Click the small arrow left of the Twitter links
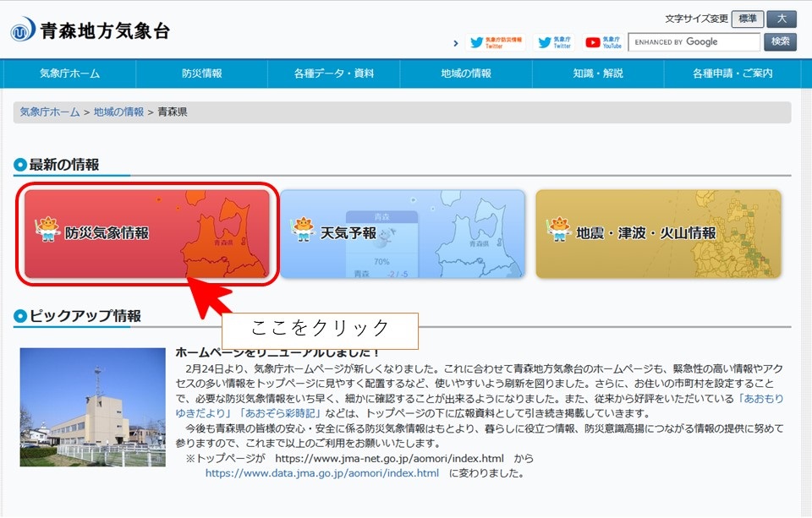Image resolution: width=812 pixels, height=518 pixels. pyautogui.click(x=456, y=43)
